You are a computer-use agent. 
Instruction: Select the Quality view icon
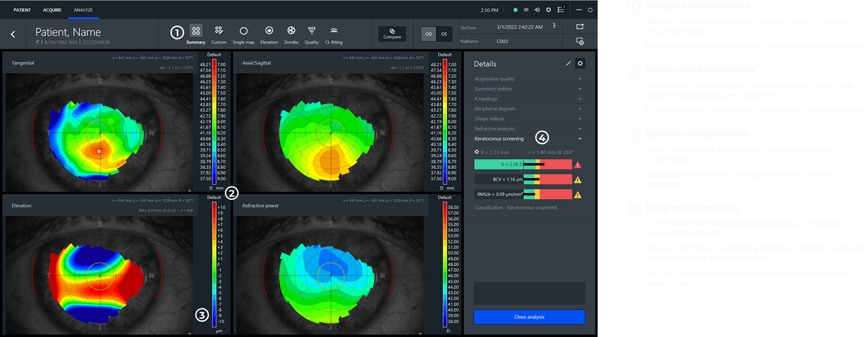tap(311, 30)
